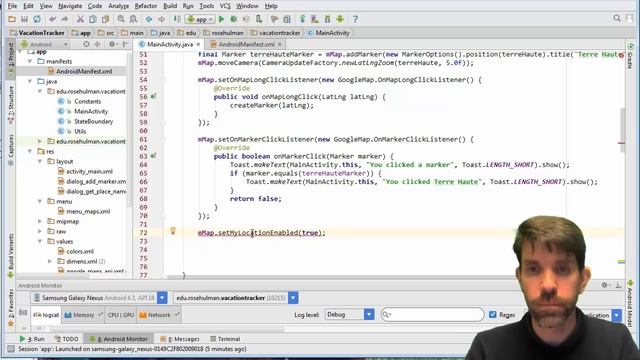Click the lightbulb intention icon at line 72
640x360 pixels.
[x=173, y=231]
